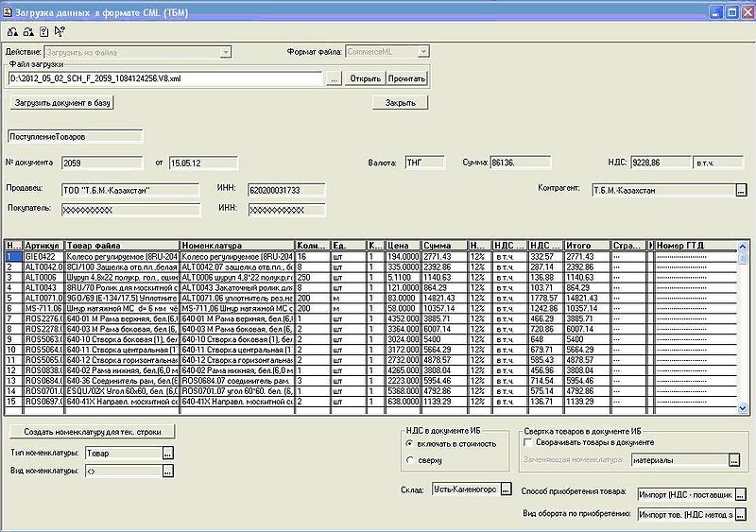Expand the Действие dropdown
The width and height of the screenshot is (756, 532).
point(225,50)
